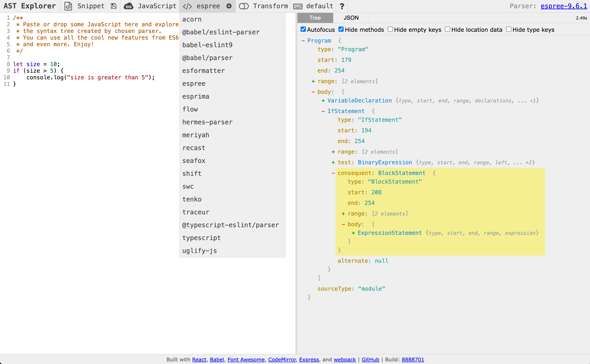Screen dimensions: 590x364
Task: Choose @typescript-eslint/parser from the list
Action: coord(230,225)
